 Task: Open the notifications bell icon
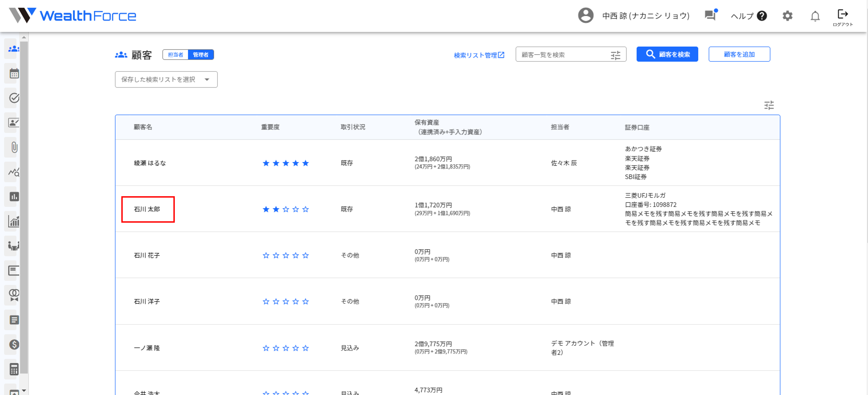[815, 16]
